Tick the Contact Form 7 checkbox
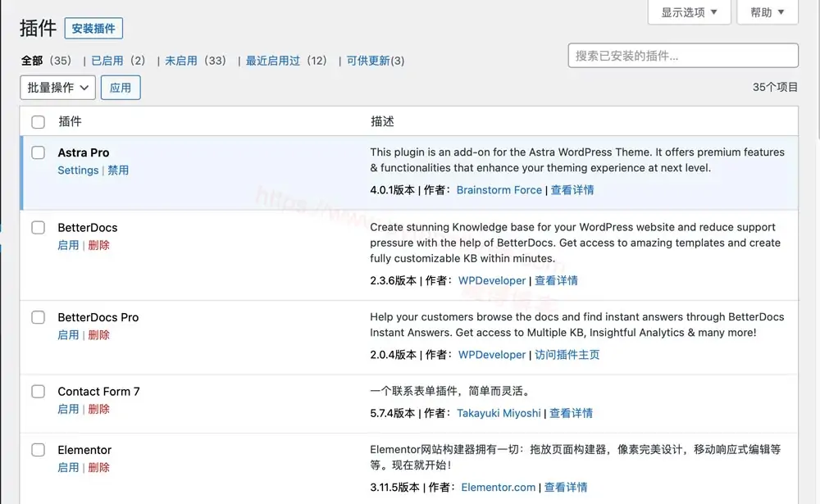The width and height of the screenshot is (820, 504). (x=37, y=391)
